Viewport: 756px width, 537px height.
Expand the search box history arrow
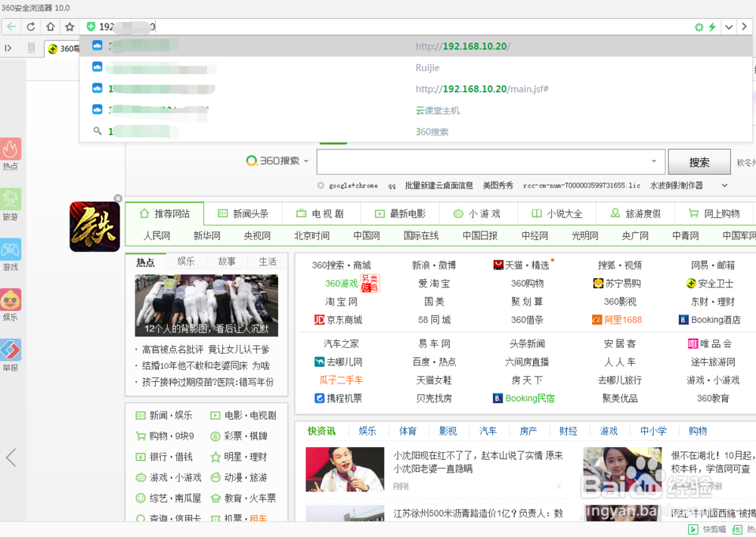pos(654,161)
